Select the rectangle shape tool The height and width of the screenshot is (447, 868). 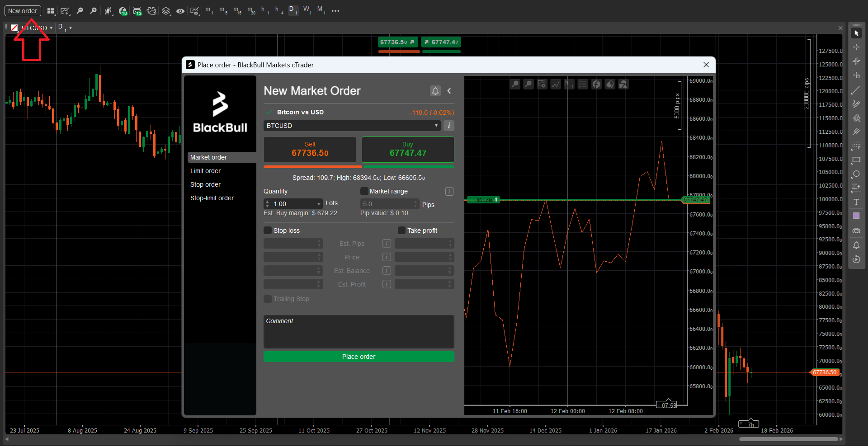click(856, 160)
